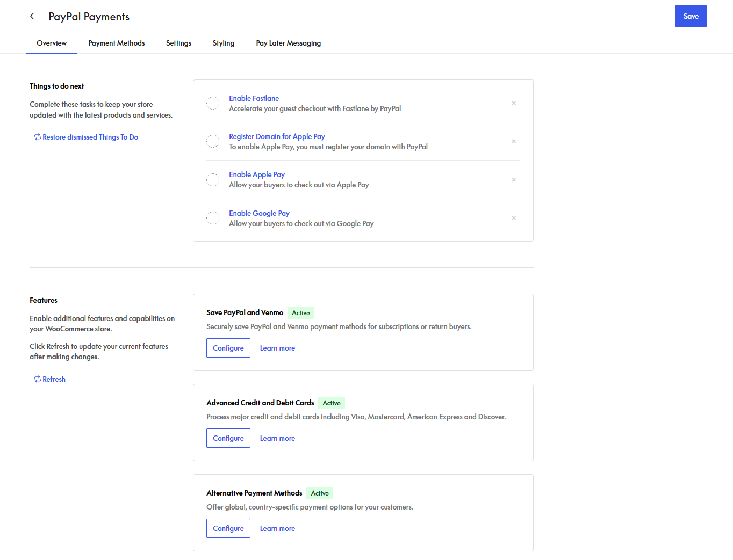733x560 pixels.
Task: Dismiss the Register Domain for Apple Pay task
Action: [x=514, y=141]
